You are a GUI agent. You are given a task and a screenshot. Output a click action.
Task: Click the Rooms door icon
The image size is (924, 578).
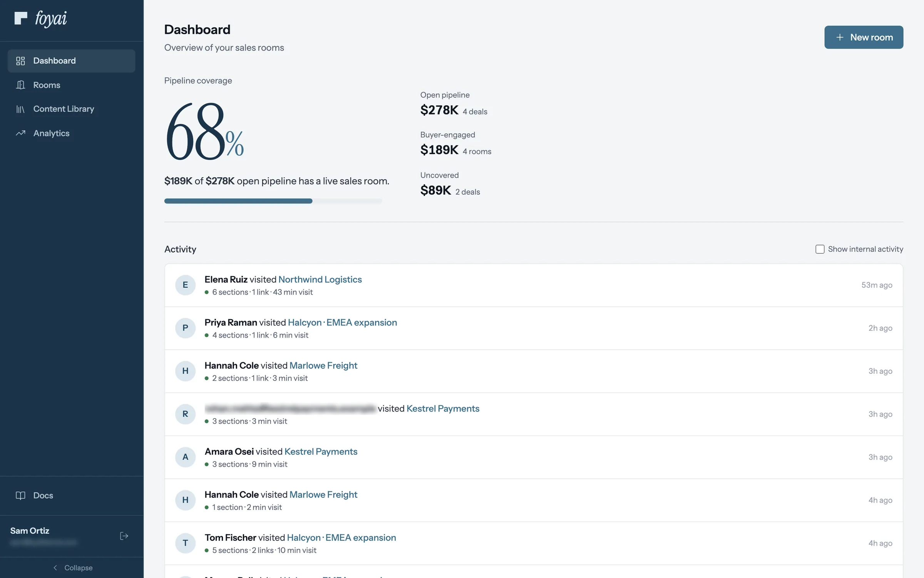click(20, 85)
